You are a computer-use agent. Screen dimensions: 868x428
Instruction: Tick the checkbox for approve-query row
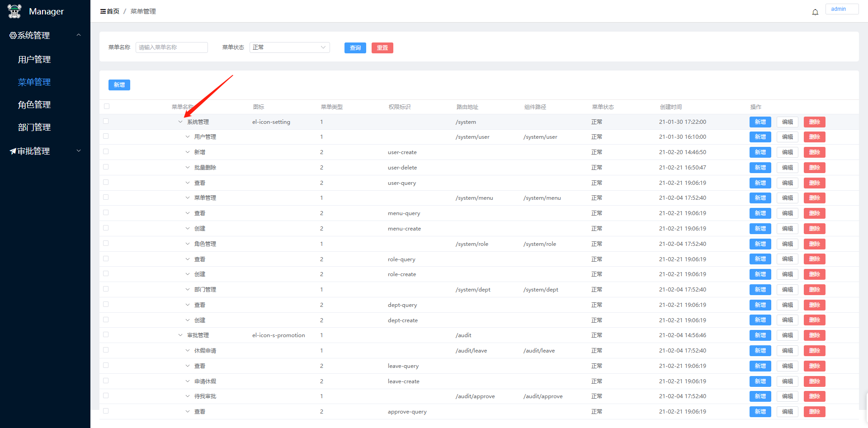pos(106,411)
